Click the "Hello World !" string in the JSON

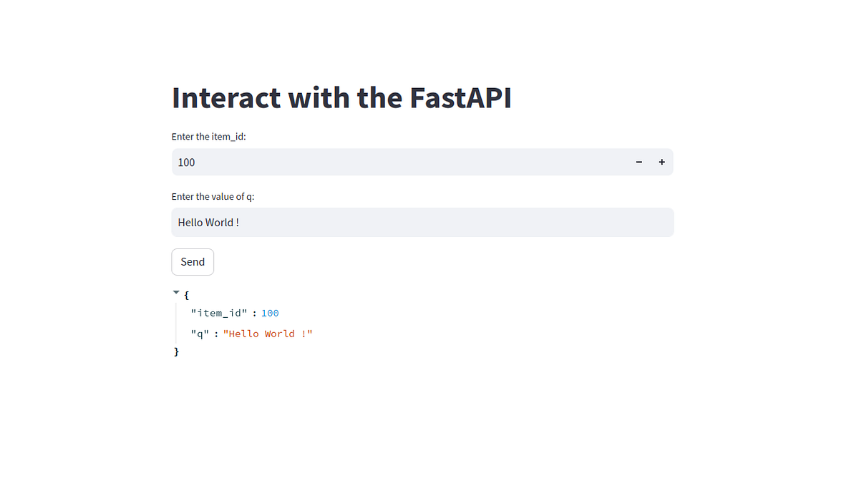click(268, 334)
